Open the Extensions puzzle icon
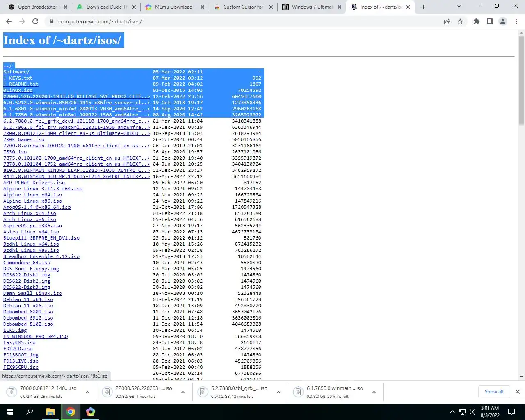Viewport: 525px width, 420px height. tap(476, 21)
